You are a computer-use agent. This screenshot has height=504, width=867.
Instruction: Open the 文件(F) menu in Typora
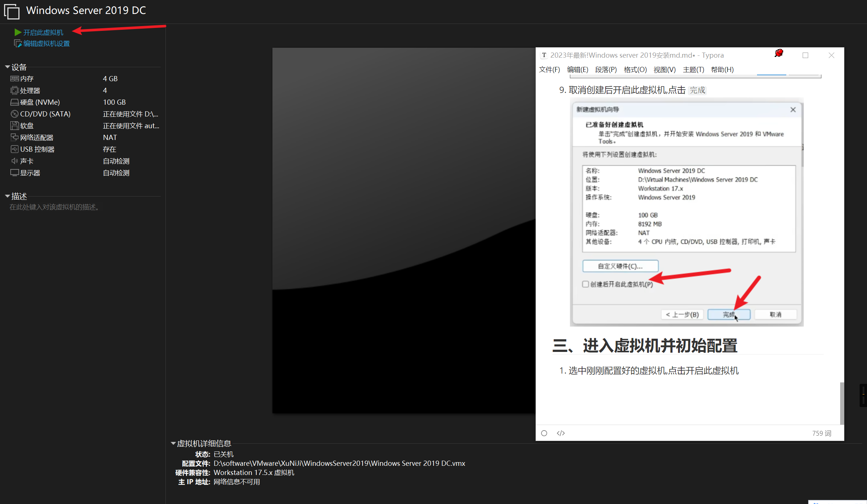point(549,70)
